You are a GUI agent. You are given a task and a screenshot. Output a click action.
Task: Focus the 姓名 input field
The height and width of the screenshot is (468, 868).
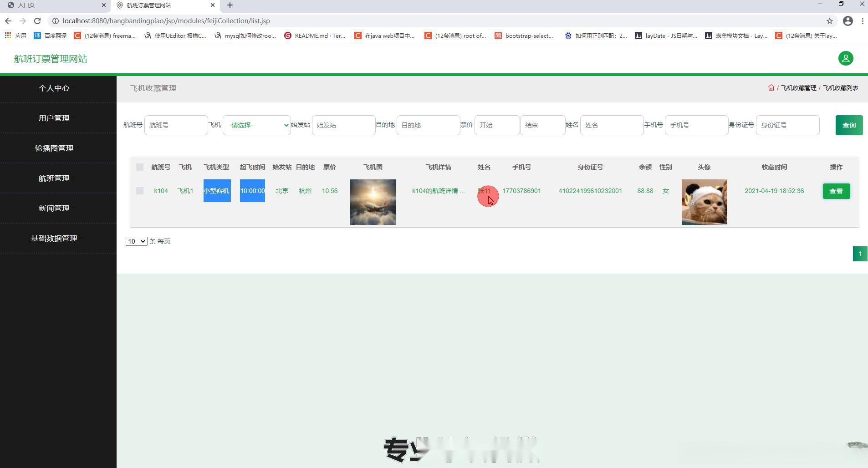click(x=612, y=125)
